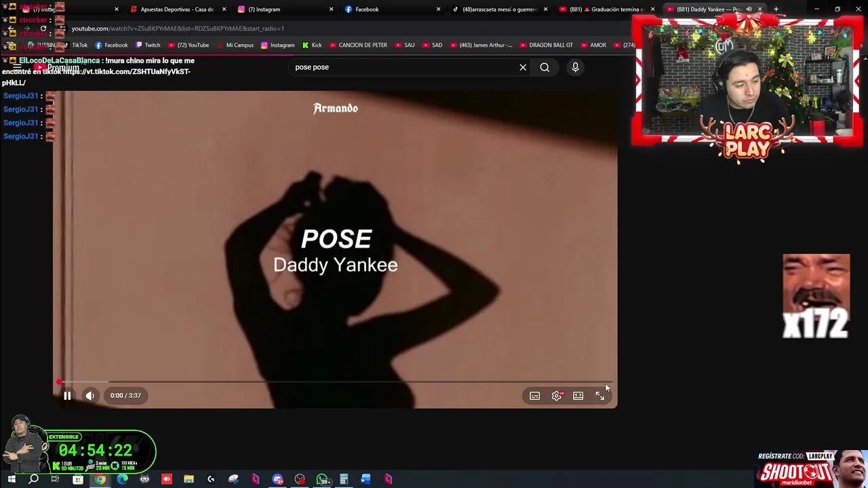Mute the video with the speaker icon
Image resolution: width=868 pixels, height=488 pixels.
point(90,396)
